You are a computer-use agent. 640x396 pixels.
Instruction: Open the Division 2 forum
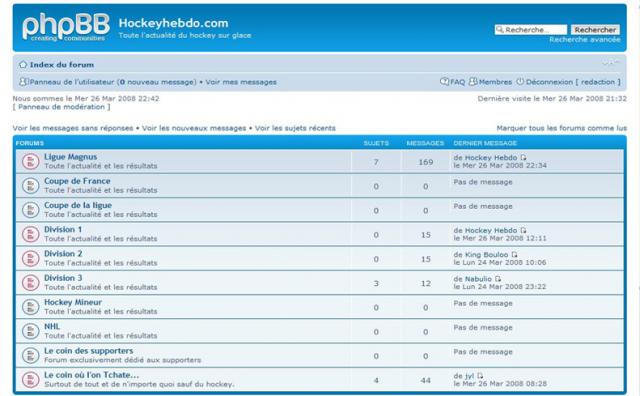point(63,254)
